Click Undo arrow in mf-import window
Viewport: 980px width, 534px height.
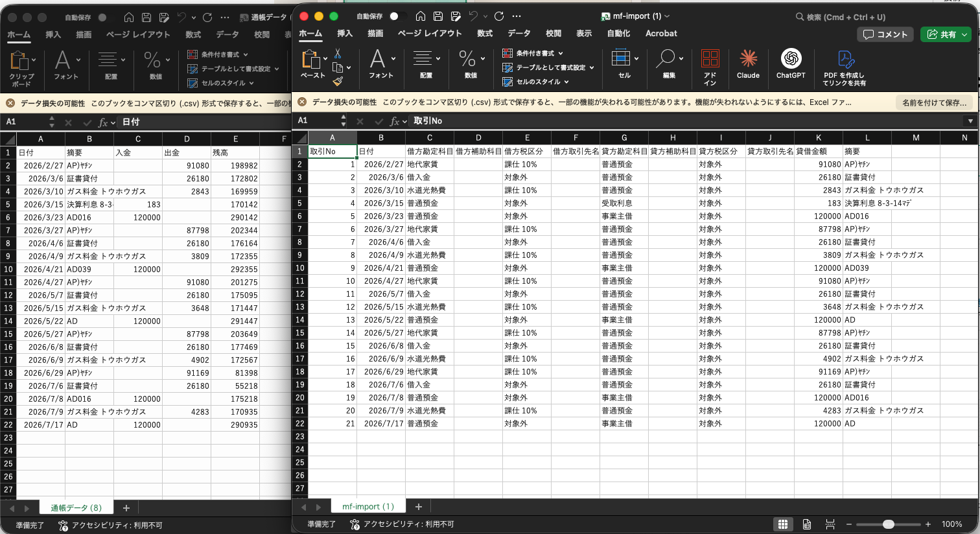pyautogui.click(x=474, y=16)
